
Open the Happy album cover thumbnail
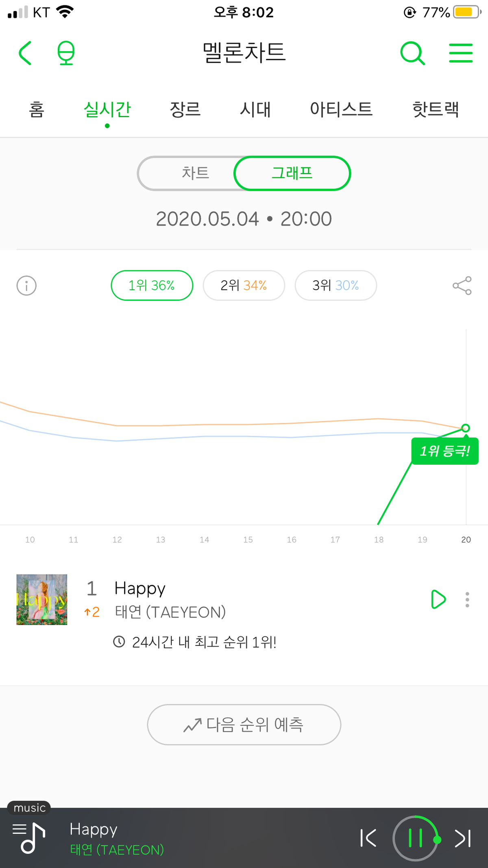pos(42,599)
